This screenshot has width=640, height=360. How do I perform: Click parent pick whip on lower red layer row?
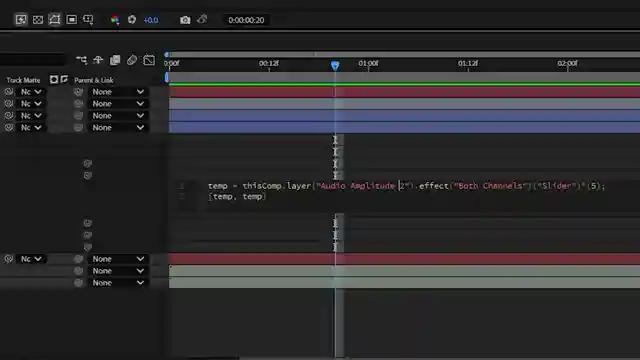pos(78,259)
